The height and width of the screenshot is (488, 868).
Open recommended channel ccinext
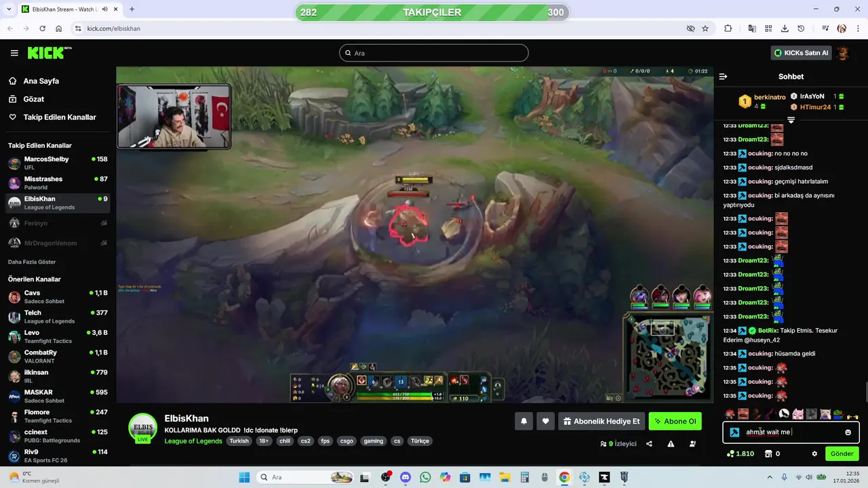coord(58,436)
